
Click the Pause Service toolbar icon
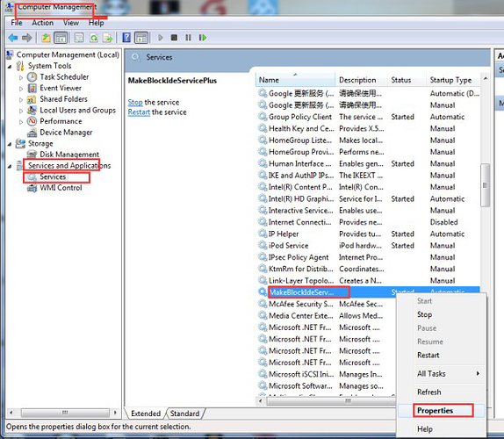pos(189,38)
